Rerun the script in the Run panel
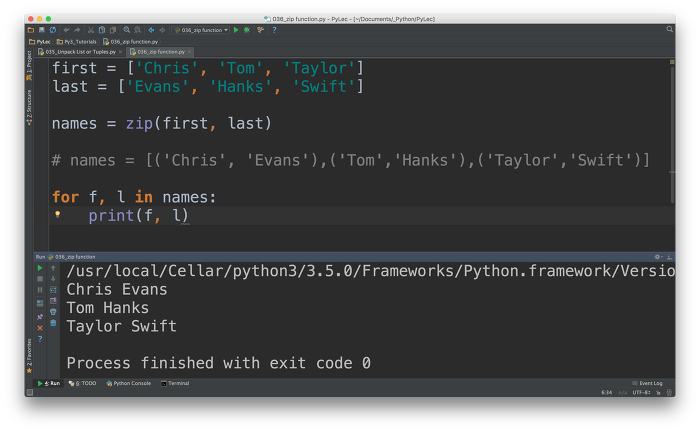This screenshot has height=432, width=700. (40, 268)
